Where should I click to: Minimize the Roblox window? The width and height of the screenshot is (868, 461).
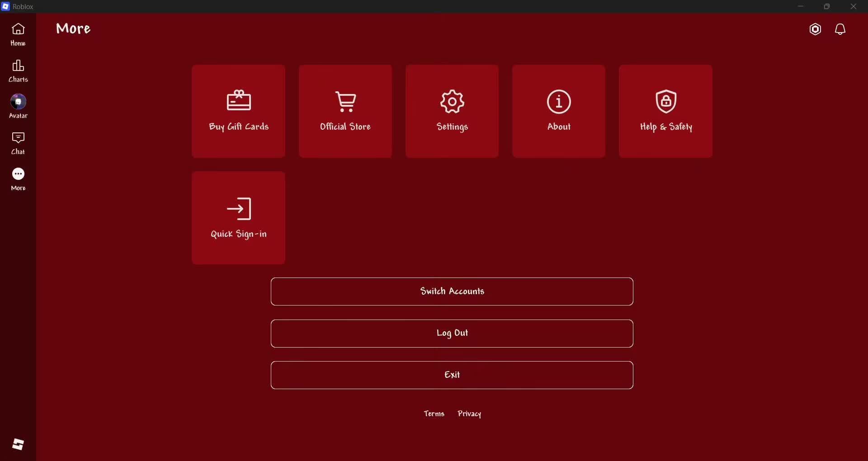pos(801,6)
